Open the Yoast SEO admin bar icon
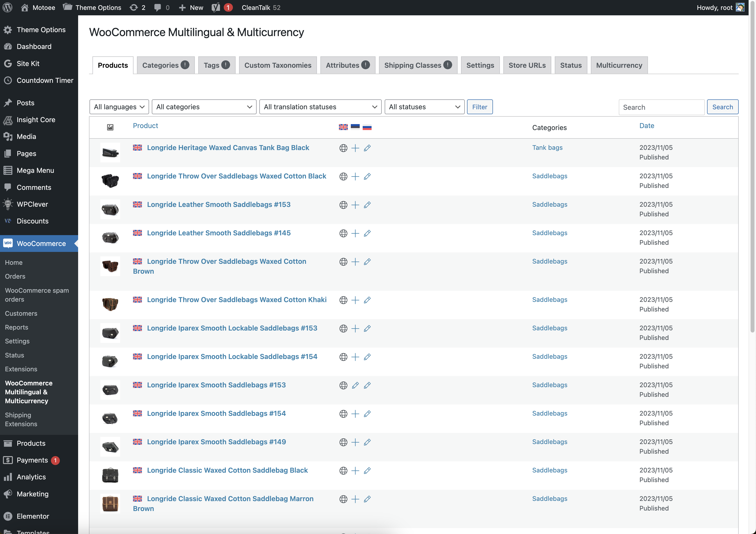The image size is (756, 534). 216,7
